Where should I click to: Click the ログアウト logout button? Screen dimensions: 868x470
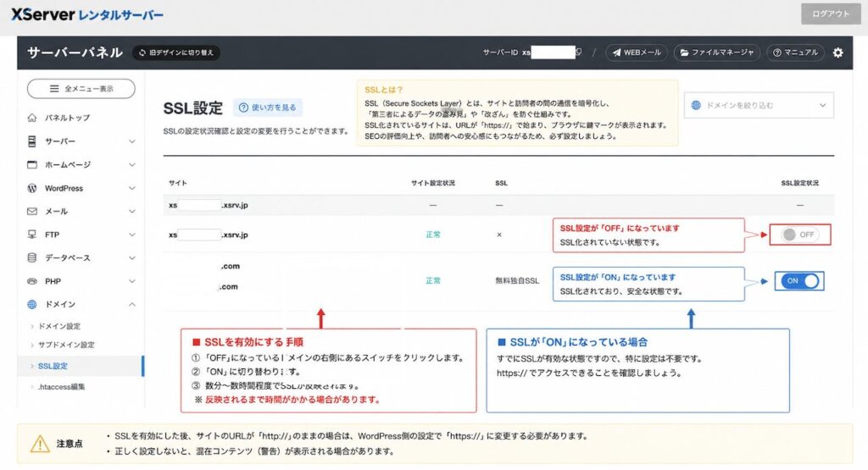pos(831,14)
